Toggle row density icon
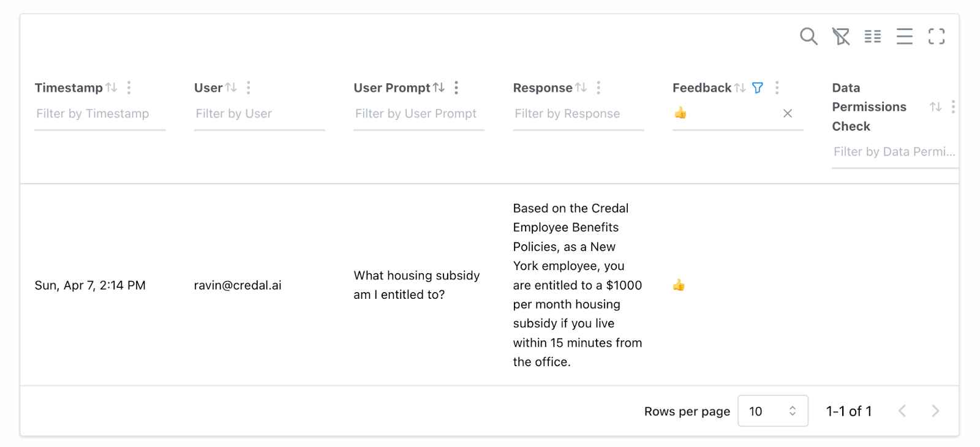 pyautogui.click(x=905, y=37)
